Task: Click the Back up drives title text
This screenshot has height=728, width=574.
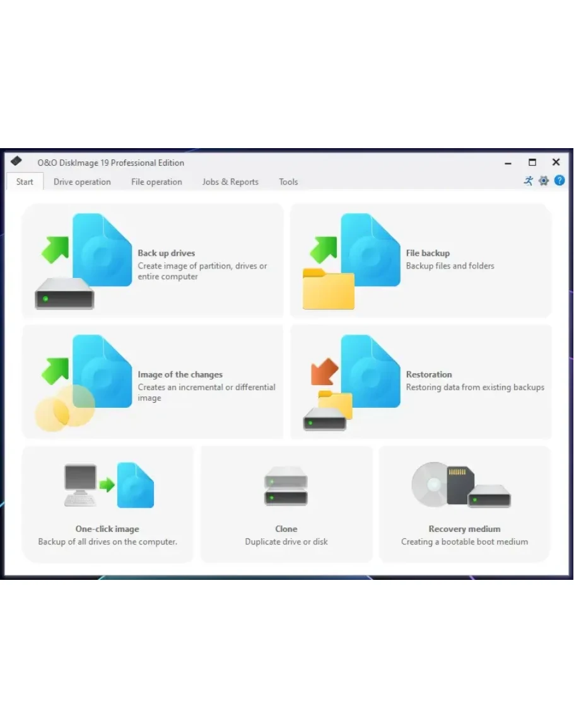Action: [x=167, y=253]
